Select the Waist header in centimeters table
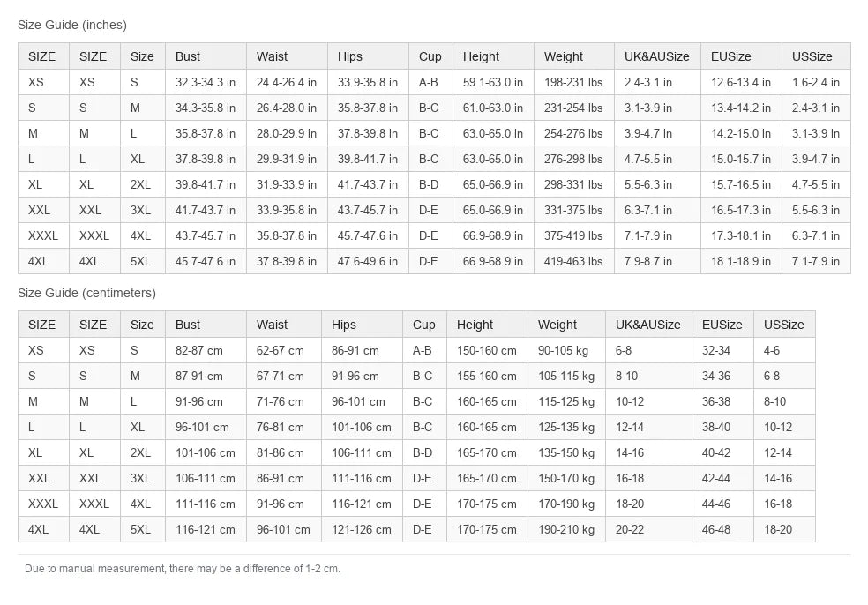The height and width of the screenshot is (605, 868). [x=283, y=325]
